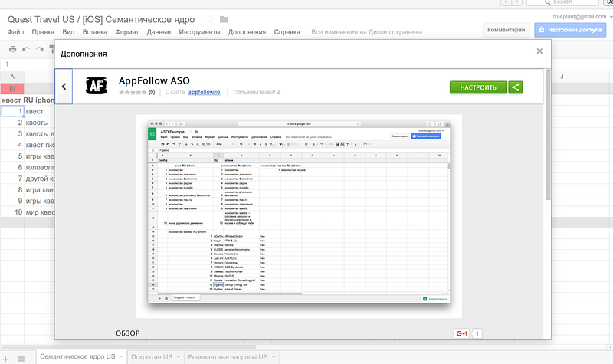Image resolution: width=613 pixels, height=364 pixels.
Task: Select the cell starting 'другой' in row 7
Action: click(x=40, y=179)
